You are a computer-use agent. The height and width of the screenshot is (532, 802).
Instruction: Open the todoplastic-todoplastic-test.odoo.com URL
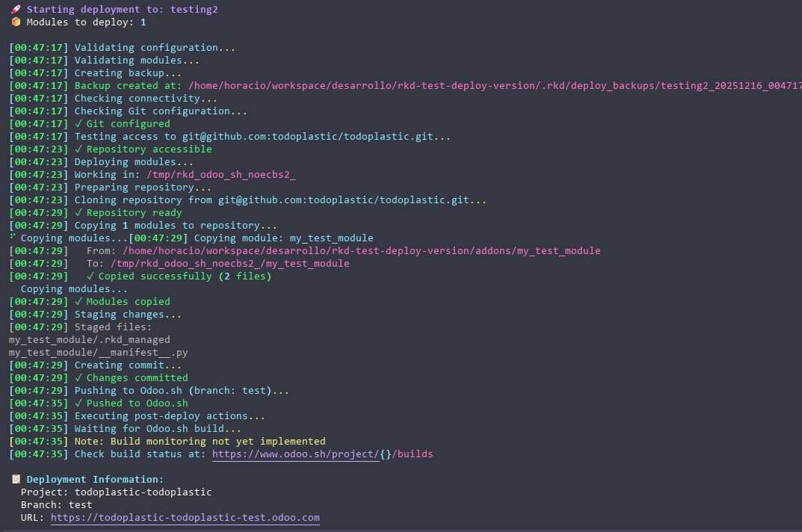pyautogui.click(x=185, y=518)
